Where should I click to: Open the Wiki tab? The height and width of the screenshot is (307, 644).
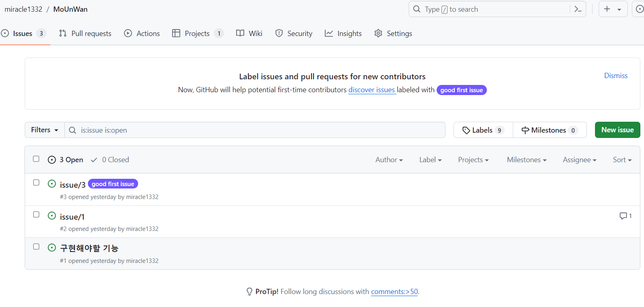(249, 34)
